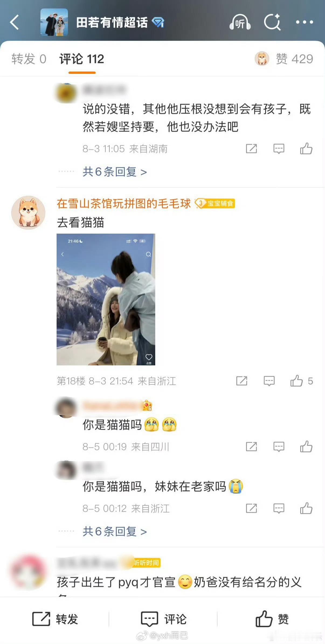325x644 pixels.
Task: Open 在雪山茶馆玩拼图的毛毛球 user profile
Action: (x=123, y=204)
